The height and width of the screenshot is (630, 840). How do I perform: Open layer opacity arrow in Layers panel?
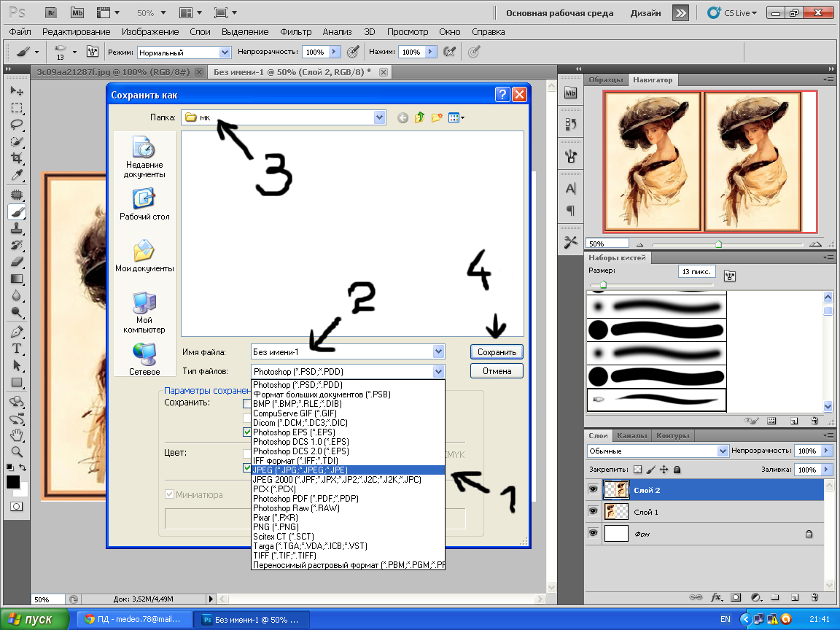(827, 451)
